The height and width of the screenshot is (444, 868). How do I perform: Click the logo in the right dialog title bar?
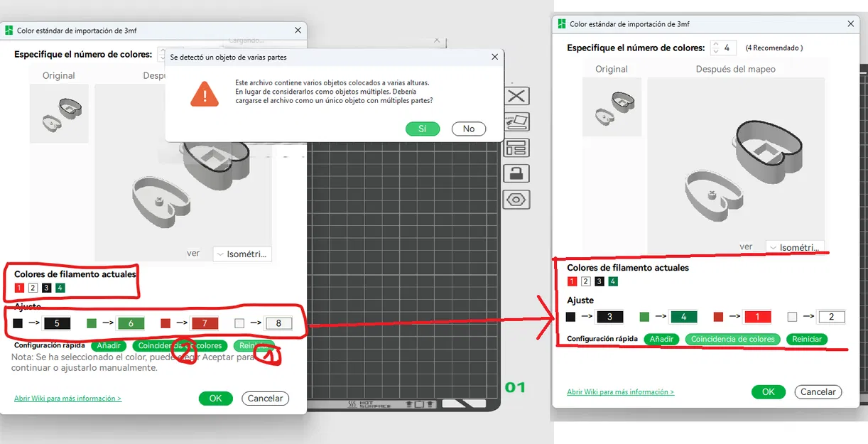pos(562,23)
